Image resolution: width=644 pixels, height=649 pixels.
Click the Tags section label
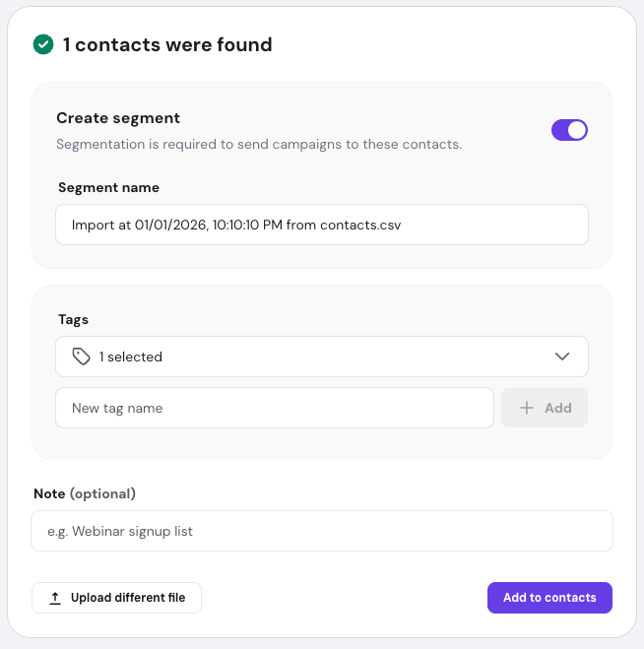[x=73, y=320]
